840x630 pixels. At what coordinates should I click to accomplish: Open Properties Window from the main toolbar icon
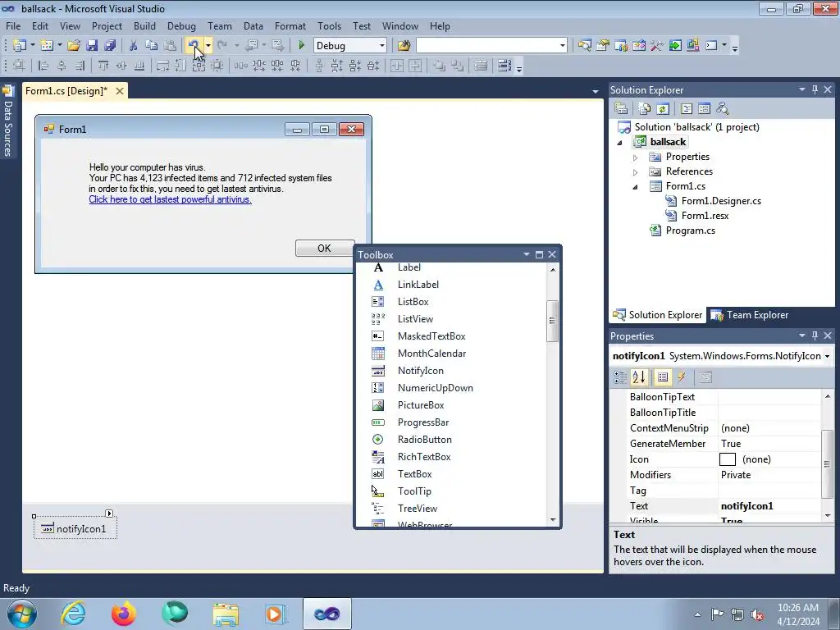[x=603, y=46]
